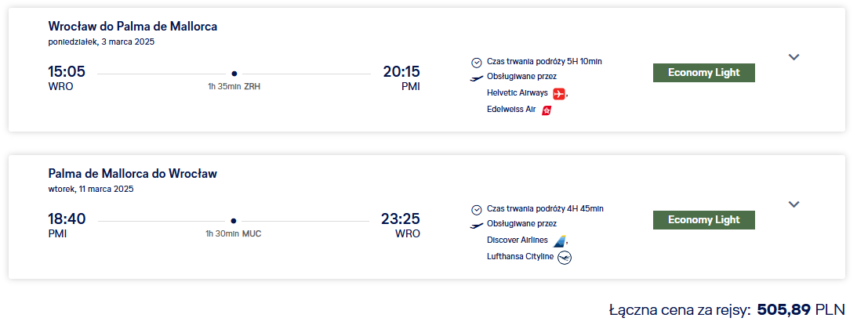Click the Wrocław do Palma de Mallorca heading
Screen dimensions: 868x336
(133, 26)
